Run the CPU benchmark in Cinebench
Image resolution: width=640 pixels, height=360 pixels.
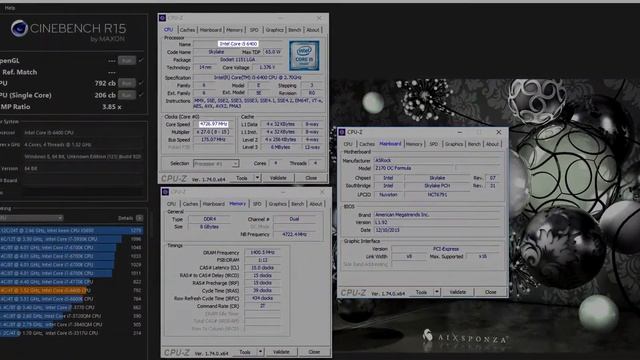coord(127,83)
